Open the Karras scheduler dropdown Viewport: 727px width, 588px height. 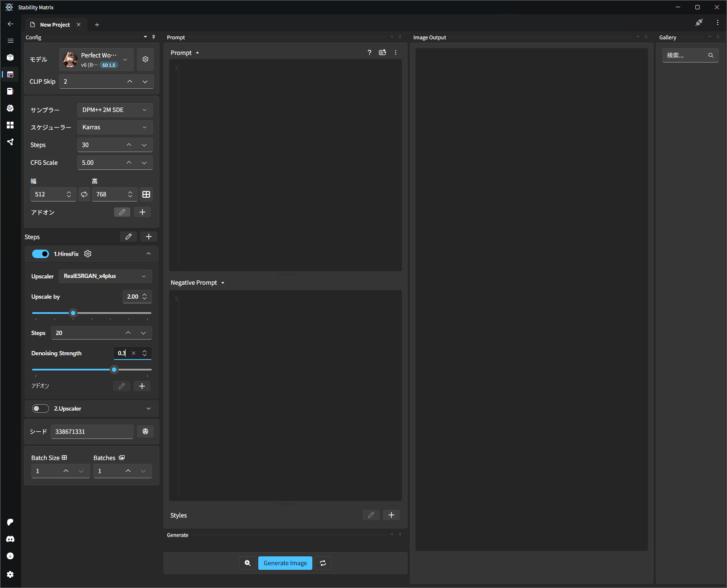pos(115,127)
